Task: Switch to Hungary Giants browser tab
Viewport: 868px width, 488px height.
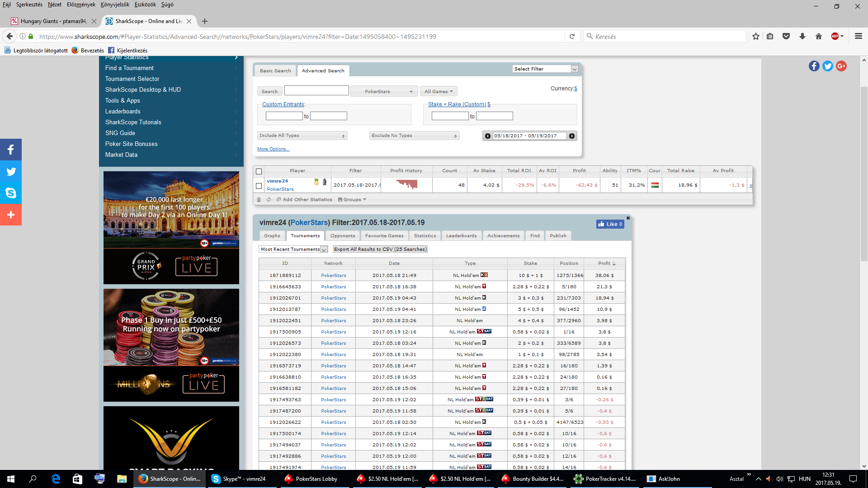Action: pyautogui.click(x=53, y=21)
